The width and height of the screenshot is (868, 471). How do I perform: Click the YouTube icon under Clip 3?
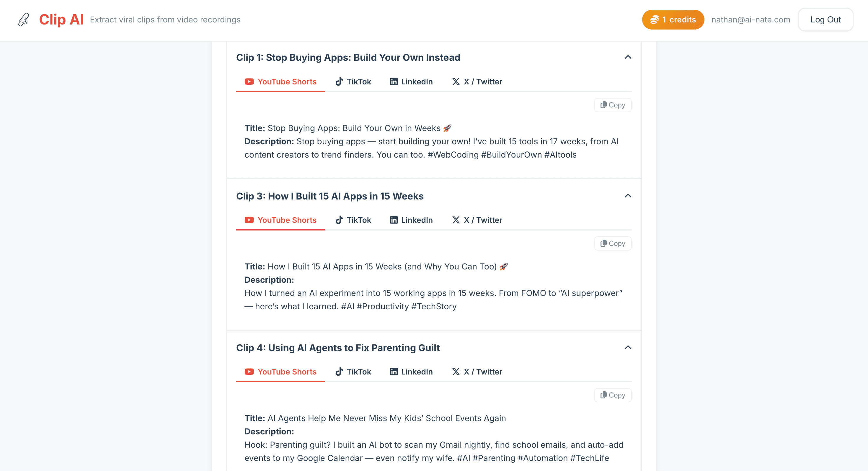point(249,220)
